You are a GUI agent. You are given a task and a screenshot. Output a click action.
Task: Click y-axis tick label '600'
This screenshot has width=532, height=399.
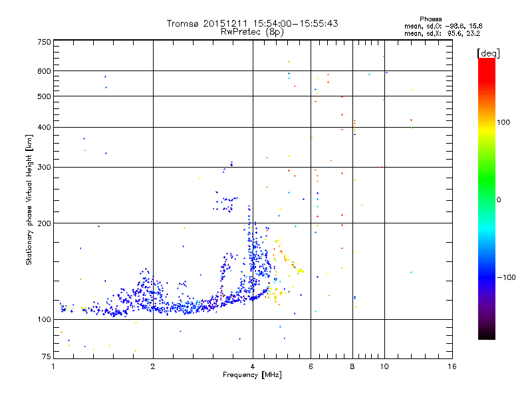click(x=44, y=71)
